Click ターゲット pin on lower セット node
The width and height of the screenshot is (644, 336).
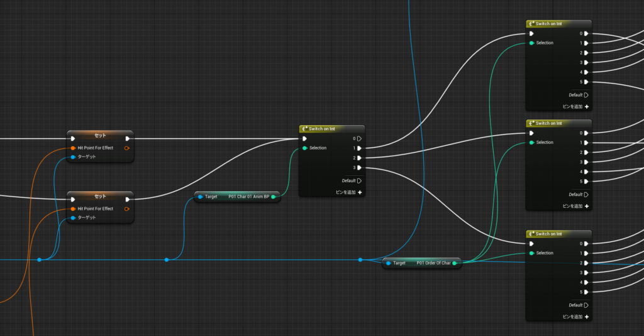pos(73,218)
